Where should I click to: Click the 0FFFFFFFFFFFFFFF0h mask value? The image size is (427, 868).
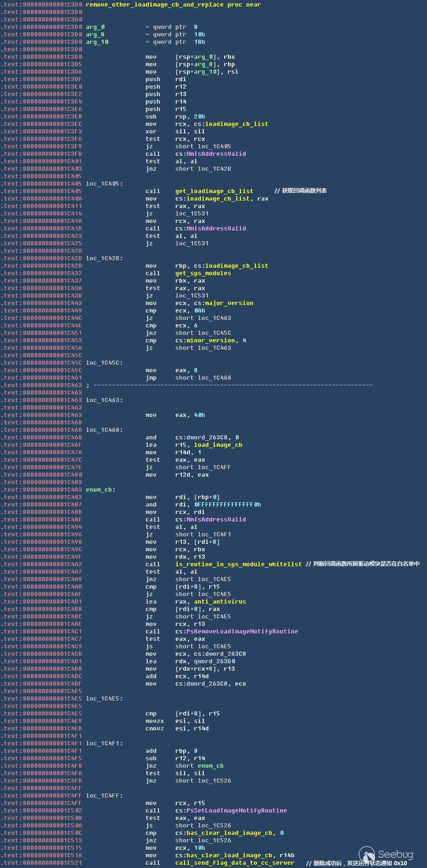pyautogui.click(x=227, y=505)
